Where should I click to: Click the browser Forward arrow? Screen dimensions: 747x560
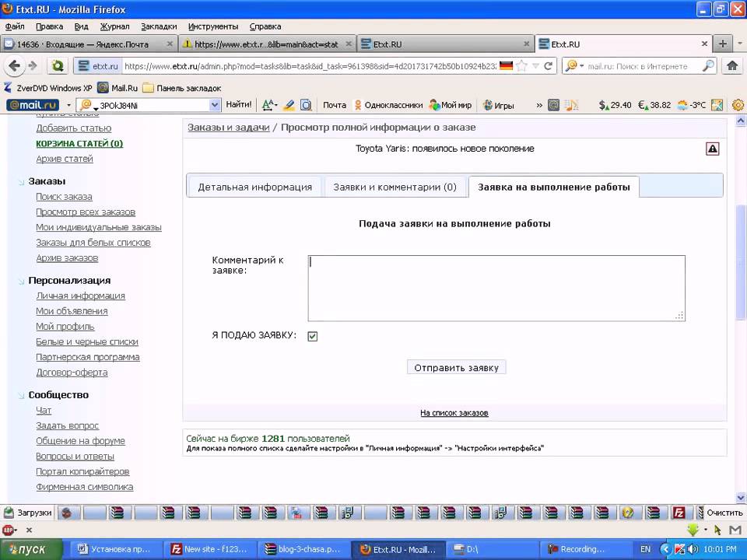(33, 65)
